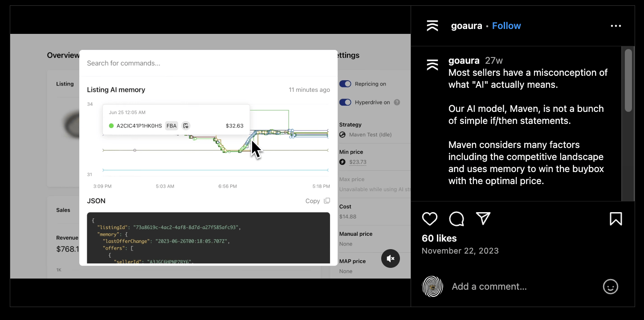Unmute the video with speaker icon
The image size is (644, 320).
tap(391, 258)
